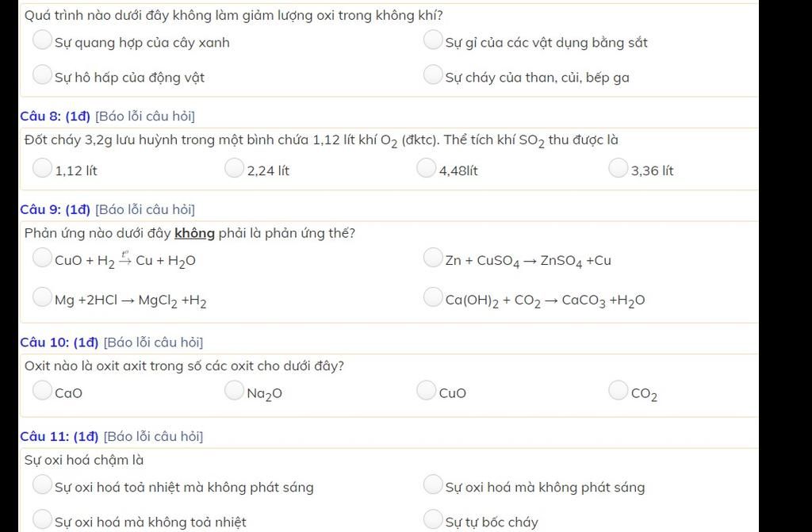Choose the '3,36 lít' option

[x=619, y=169]
